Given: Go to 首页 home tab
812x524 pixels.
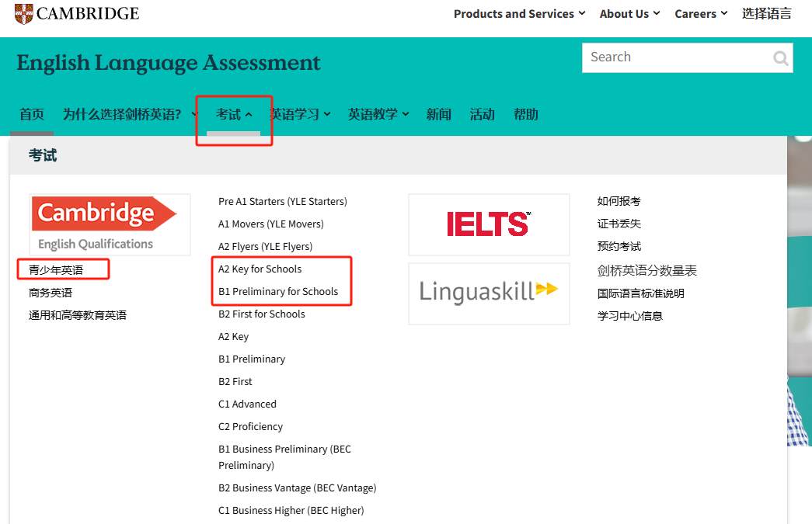Looking at the screenshot, I should [x=32, y=114].
